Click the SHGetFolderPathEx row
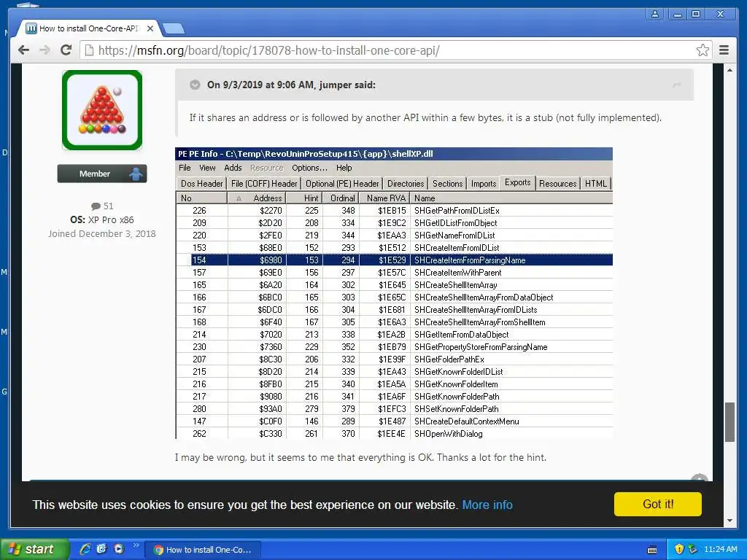Screen dimensions: 747x560 pyautogui.click(x=394, y=359)
